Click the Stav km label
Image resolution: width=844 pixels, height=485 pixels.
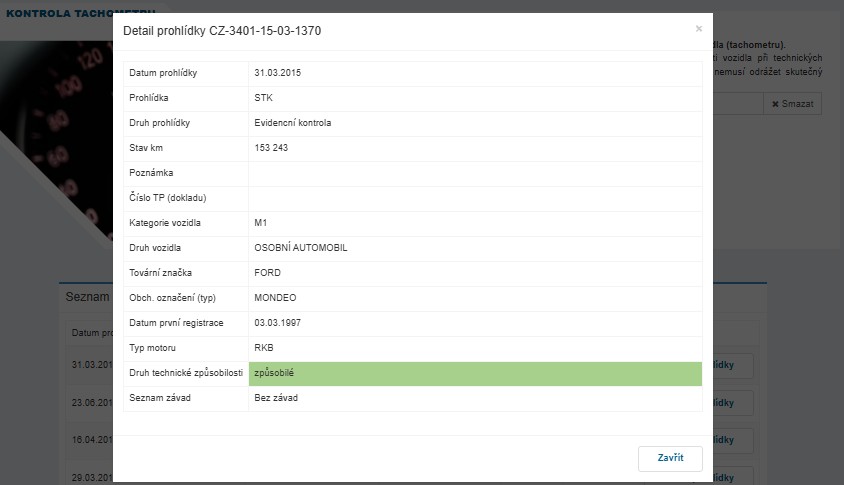(146, 147)
